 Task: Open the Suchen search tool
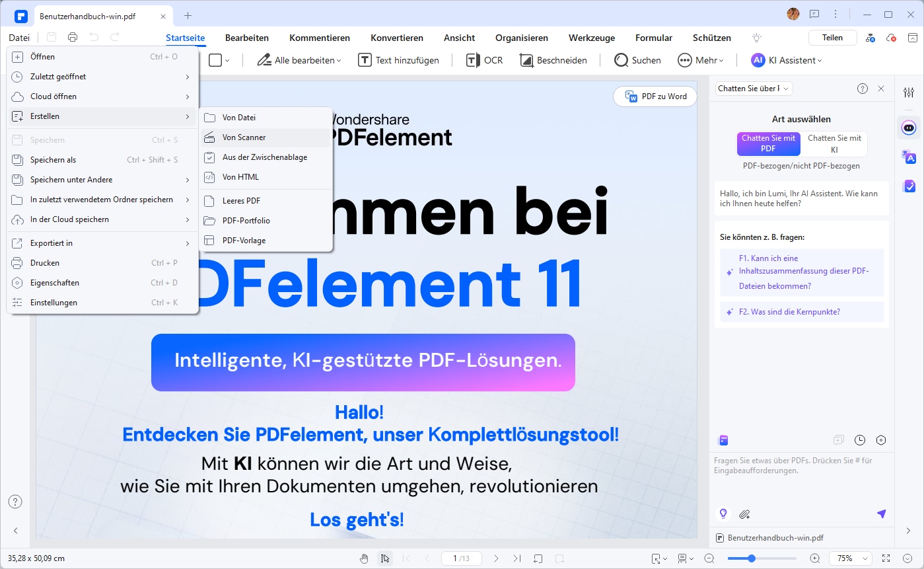click(x=637, y=60)
